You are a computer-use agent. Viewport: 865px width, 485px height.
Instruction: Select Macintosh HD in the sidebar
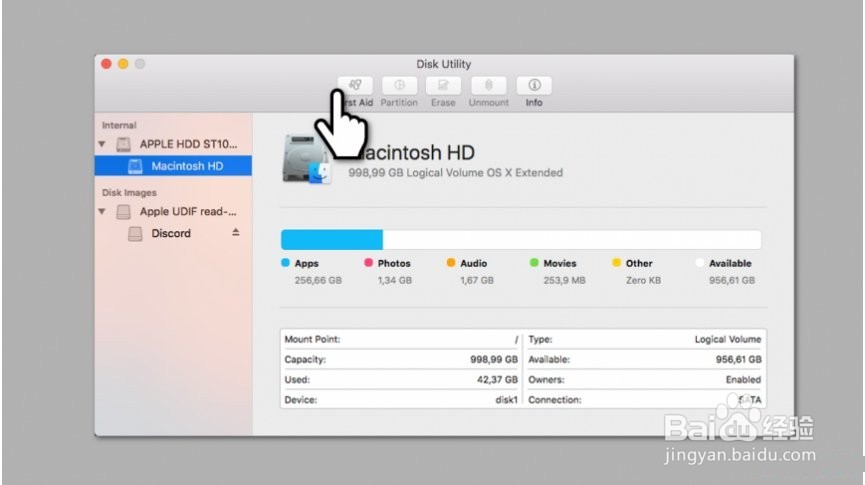173,166
